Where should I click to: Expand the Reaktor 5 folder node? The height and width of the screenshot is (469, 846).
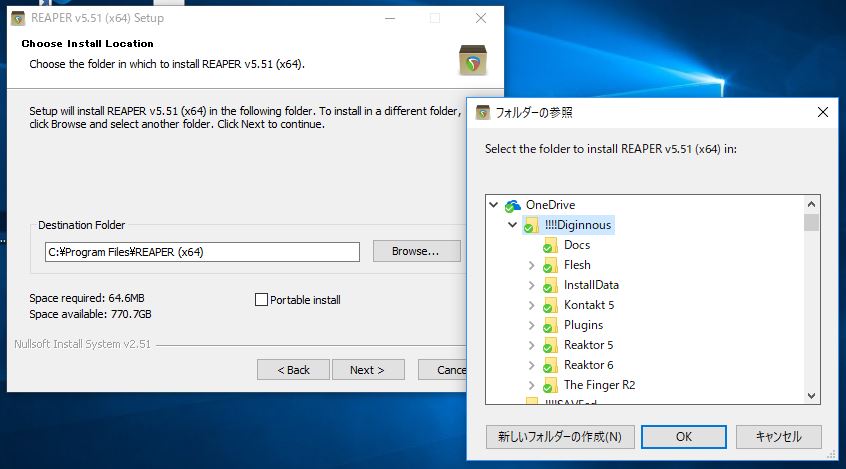[531, 345]
